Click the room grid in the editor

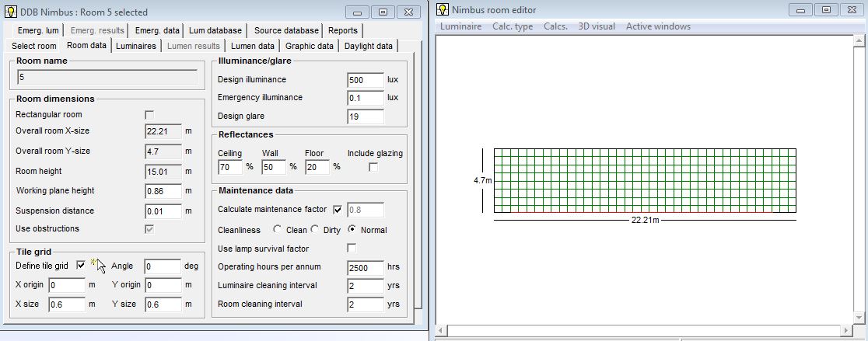tap(645, 180)
